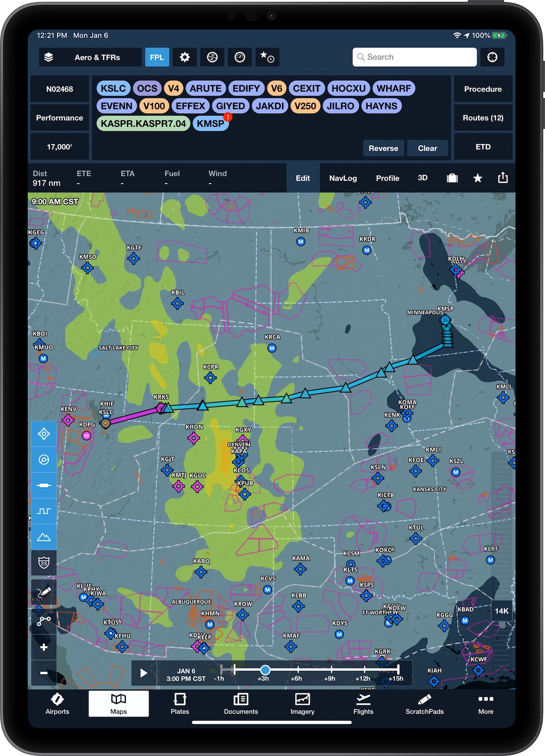Open map settings gear icon
The width and height of the screenshot is (545, 756).
184,57
